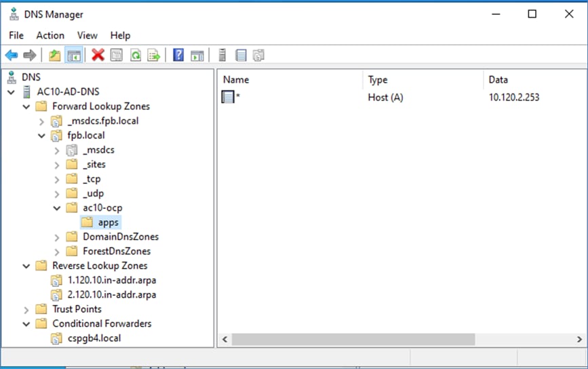Viewport: 588px width, 369px height.
Task: Expand the DomainDnsZones folder
Action: coord(57,237)
